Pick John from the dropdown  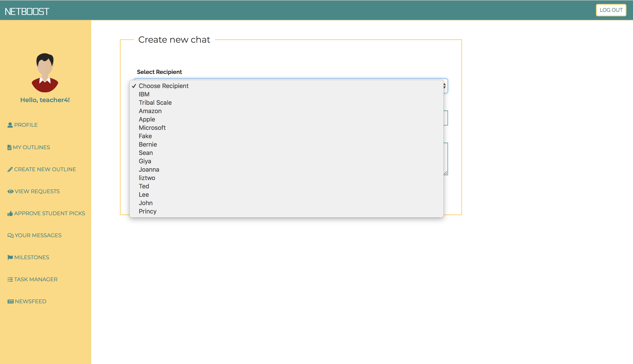[287, 203]
